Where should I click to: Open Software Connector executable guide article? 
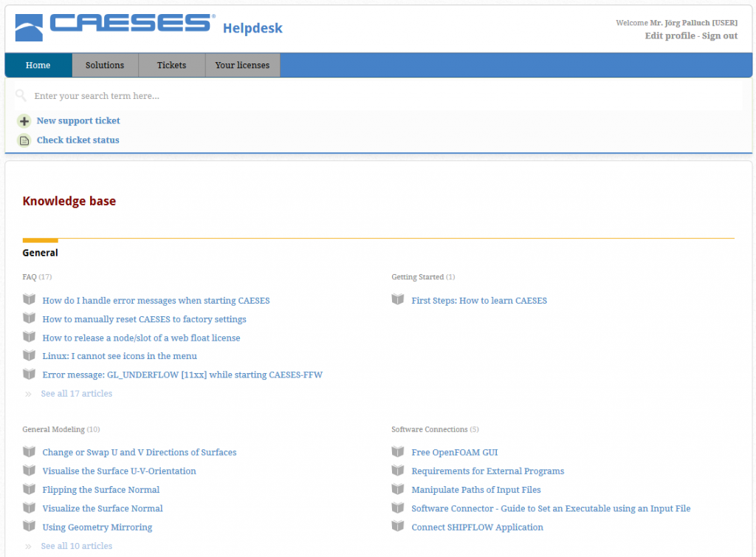(551, 508)
